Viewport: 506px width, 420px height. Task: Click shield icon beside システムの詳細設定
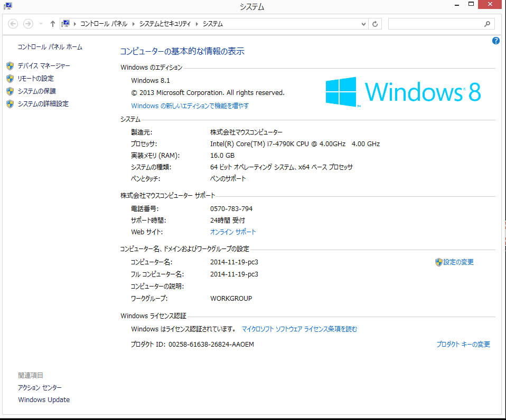(x=10, y=104)
